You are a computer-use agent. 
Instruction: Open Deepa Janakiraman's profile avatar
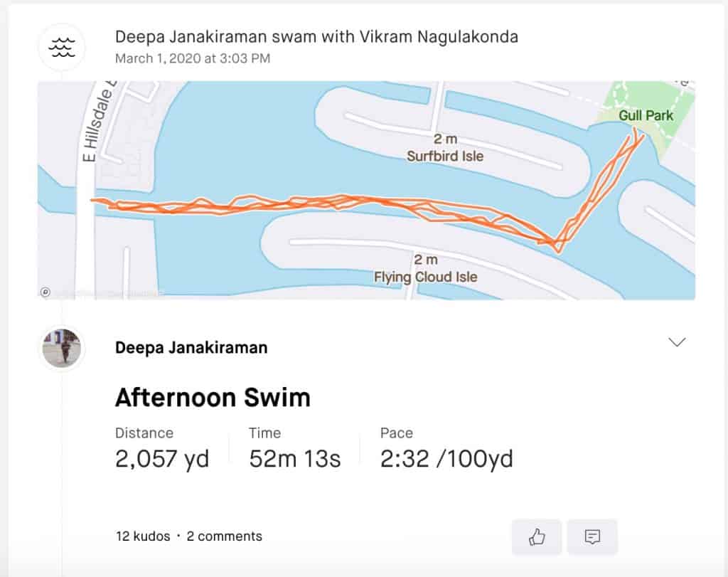click(x=62, y=348)
